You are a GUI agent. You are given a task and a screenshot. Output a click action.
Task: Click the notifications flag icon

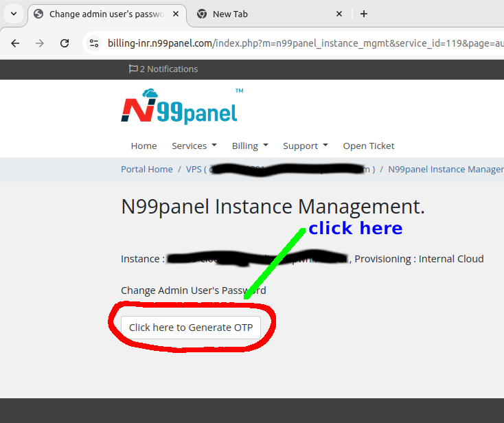[x=133, y=69]
